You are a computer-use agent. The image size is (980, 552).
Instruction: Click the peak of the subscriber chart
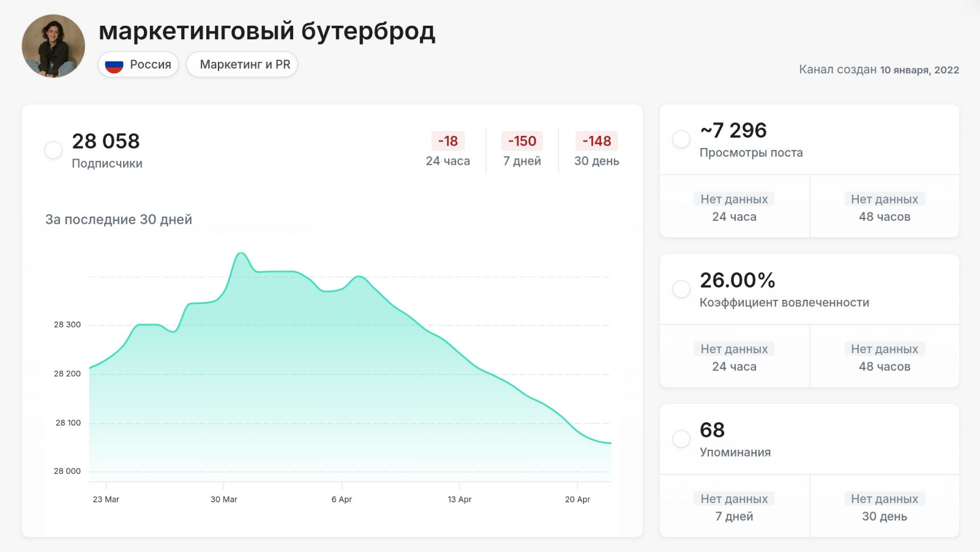(241, 253)
